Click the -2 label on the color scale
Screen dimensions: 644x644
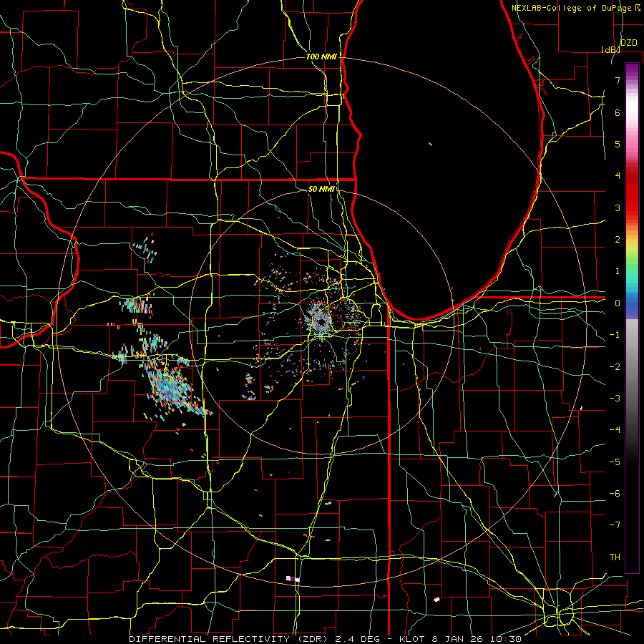615,366
